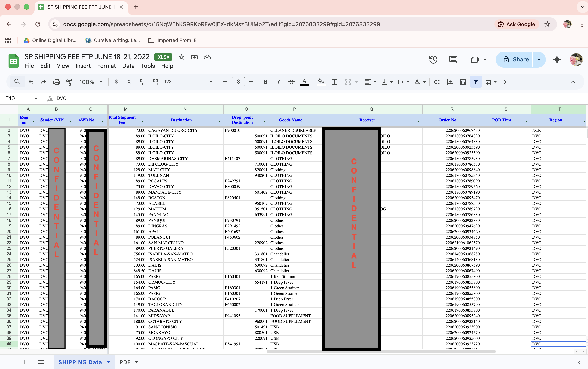
Task: Open the Destination column filter dropdown
Action: click(219, 120)
